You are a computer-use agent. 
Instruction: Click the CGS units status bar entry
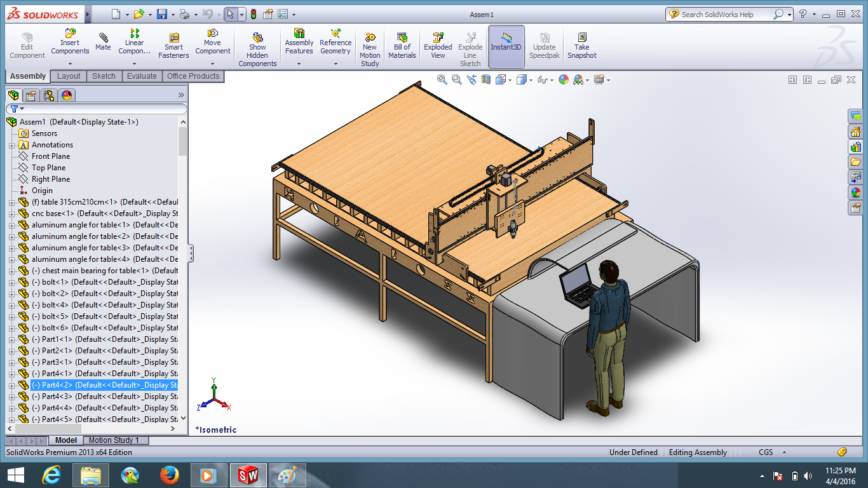(766, 452)
